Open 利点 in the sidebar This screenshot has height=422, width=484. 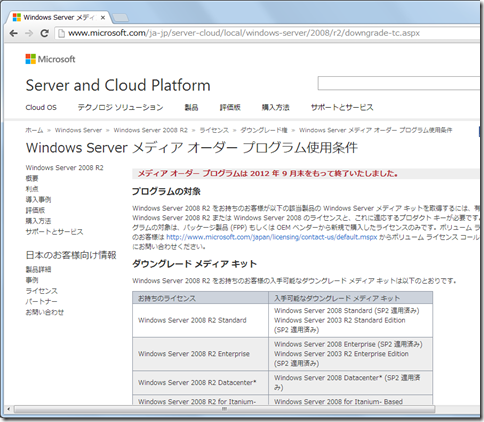click(32, 189)
